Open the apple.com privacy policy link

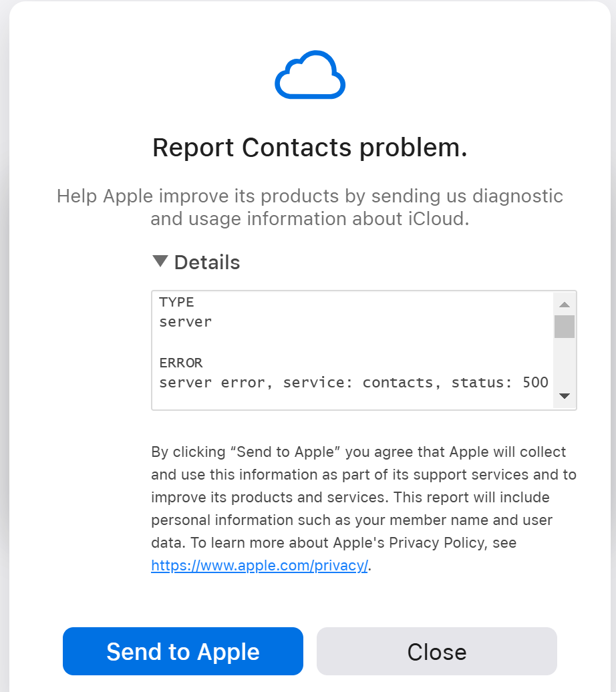pos(259,565)
